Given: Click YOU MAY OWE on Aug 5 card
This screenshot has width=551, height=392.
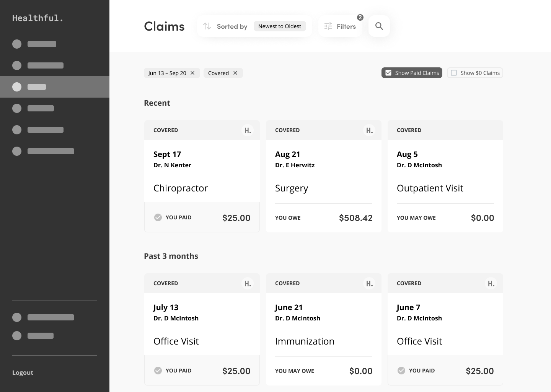Looking at the screenshot, I should click(x=416, y=218).
